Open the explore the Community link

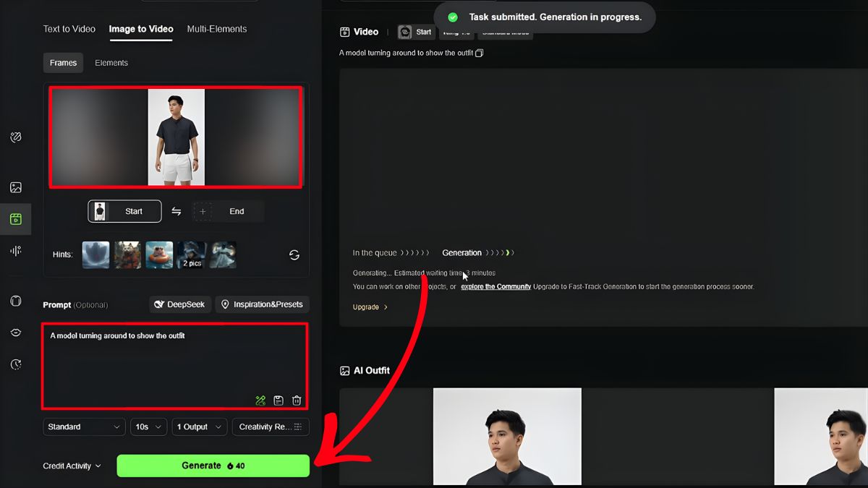point(495,286)
